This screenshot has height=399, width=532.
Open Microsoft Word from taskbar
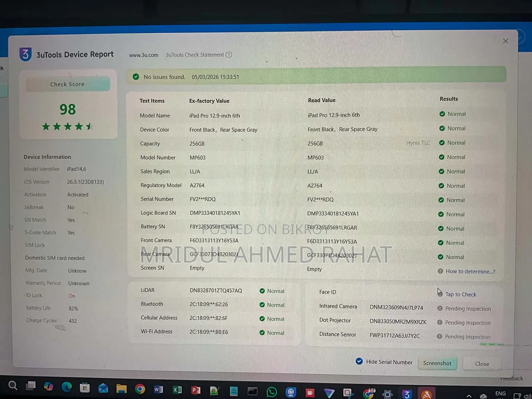(159, 389)
